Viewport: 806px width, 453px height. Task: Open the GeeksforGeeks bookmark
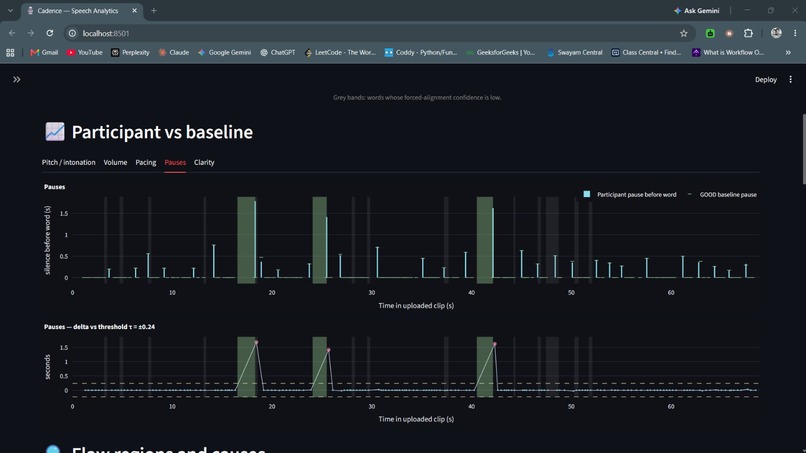pos(501,52)
